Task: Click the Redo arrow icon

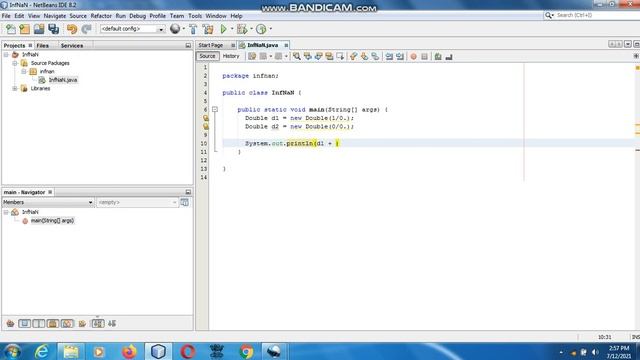Action: pos(86,29)
